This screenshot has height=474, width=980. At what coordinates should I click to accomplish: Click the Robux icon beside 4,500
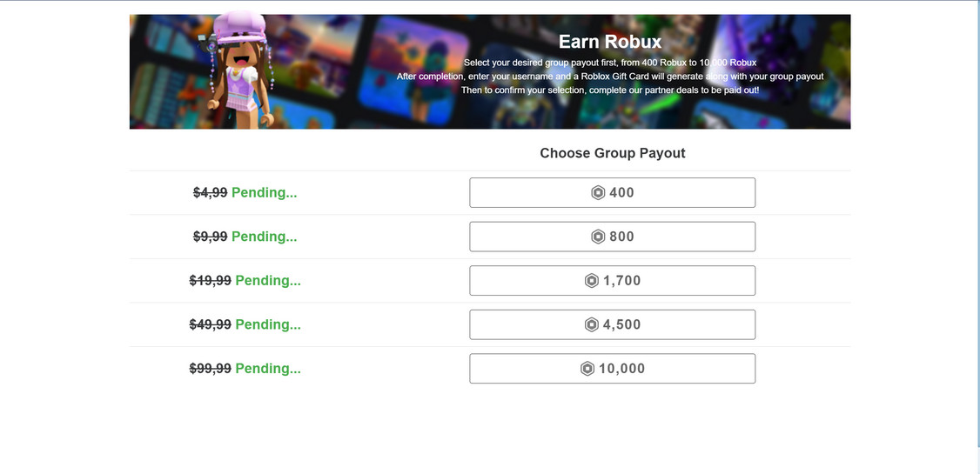click(592, 324)
